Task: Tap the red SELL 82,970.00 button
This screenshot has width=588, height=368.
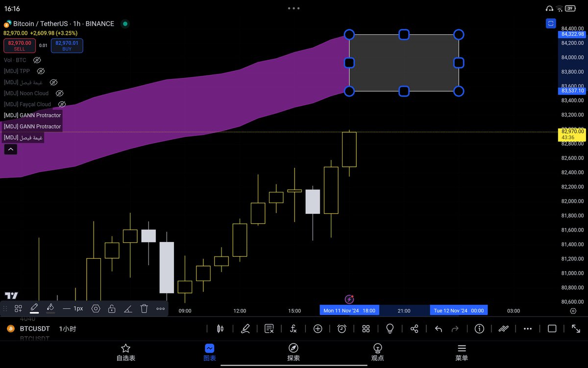Action: tap(20, 46)
